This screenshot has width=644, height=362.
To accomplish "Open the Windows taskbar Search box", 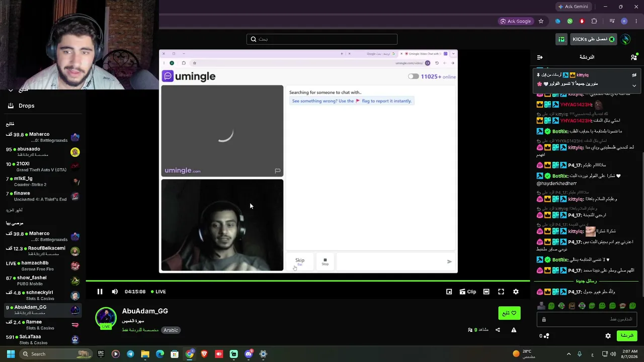I will 57,354.
